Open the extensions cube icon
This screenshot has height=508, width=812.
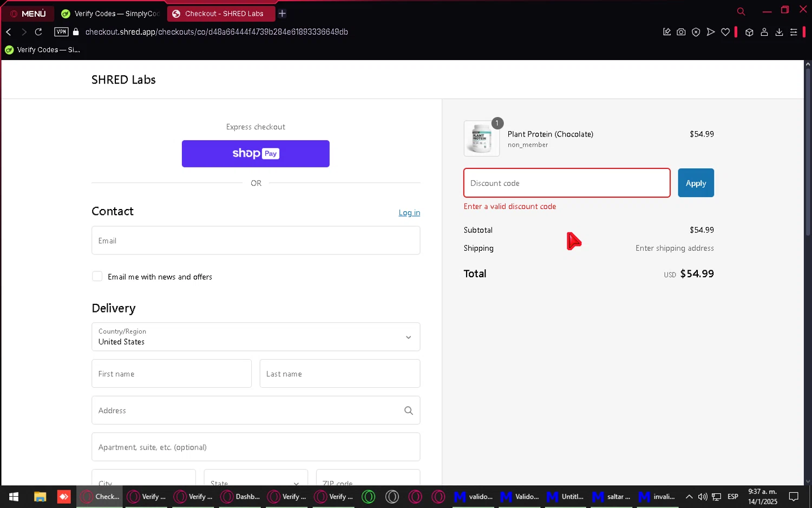pos(749,32)
